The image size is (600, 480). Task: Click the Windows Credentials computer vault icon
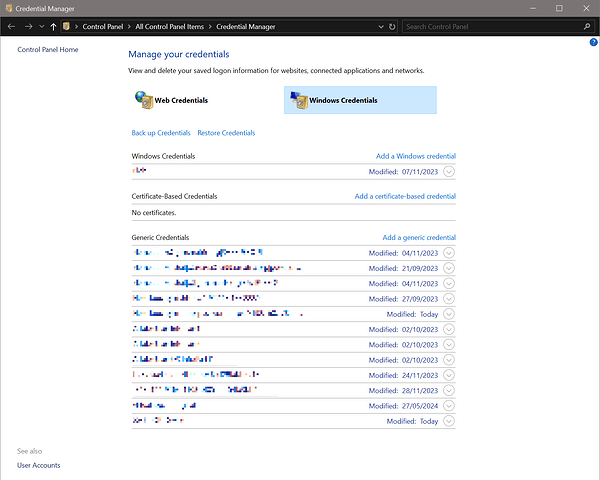(299, 100)
